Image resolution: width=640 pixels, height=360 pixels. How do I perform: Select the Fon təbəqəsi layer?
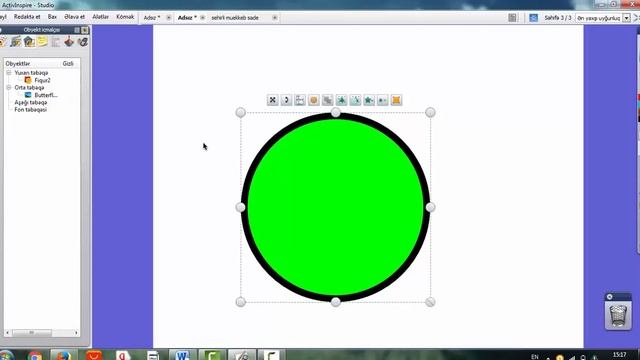tap(31, 110)
